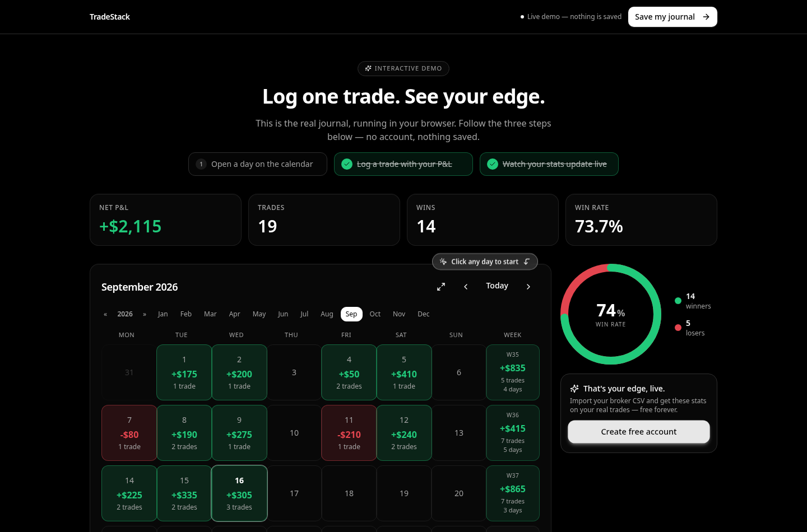Click the Win Rate 73.7% card
807x532 pixels.
tap(641, 220)
